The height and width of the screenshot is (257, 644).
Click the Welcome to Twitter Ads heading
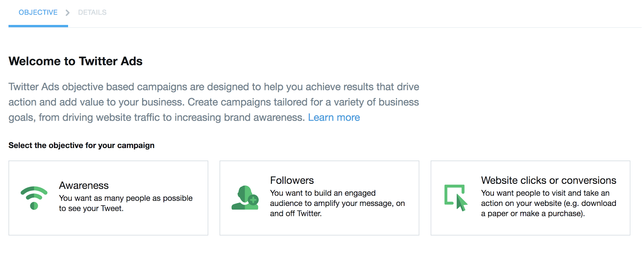coord(76,61)
